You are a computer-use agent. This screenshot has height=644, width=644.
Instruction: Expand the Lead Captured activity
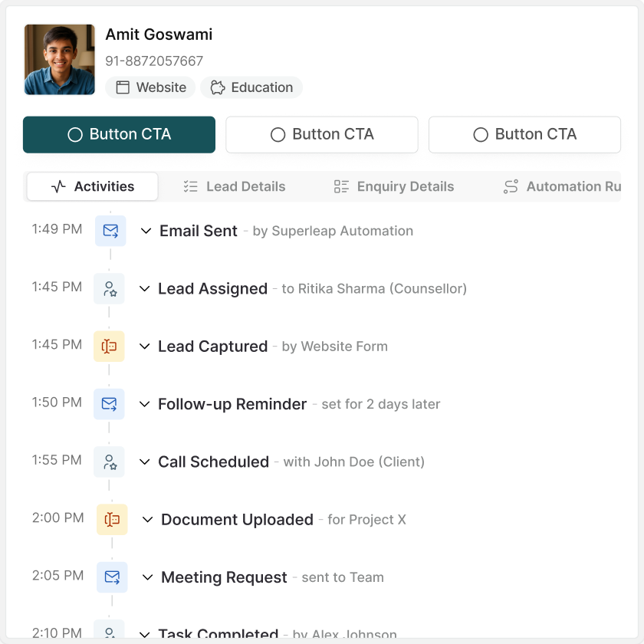tap(145, 347)
